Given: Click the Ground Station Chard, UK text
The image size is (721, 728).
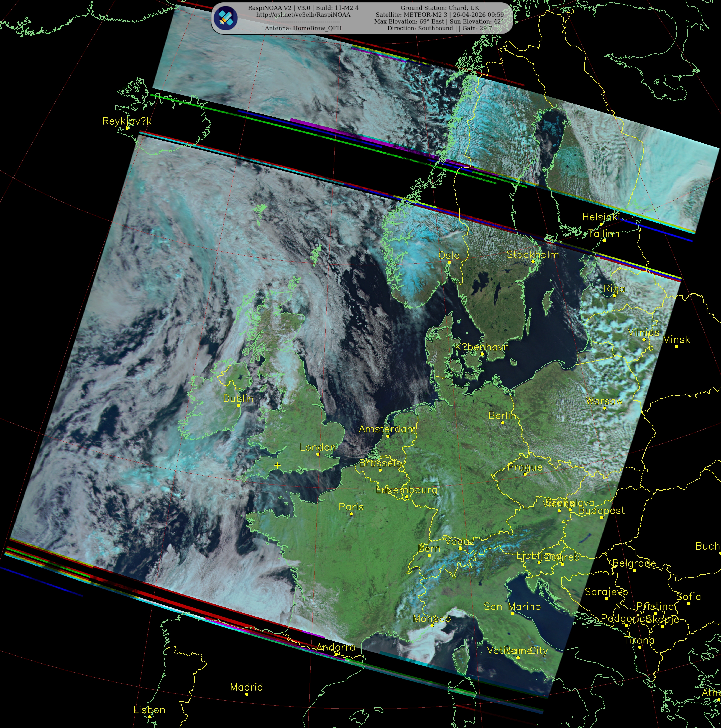Looking at the screenshot, I should click(440, 8).
